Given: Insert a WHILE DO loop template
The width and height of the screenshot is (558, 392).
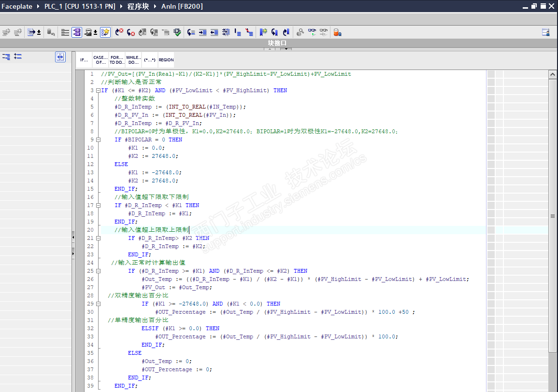Looking at the screenshot, I should coord(133,60).
